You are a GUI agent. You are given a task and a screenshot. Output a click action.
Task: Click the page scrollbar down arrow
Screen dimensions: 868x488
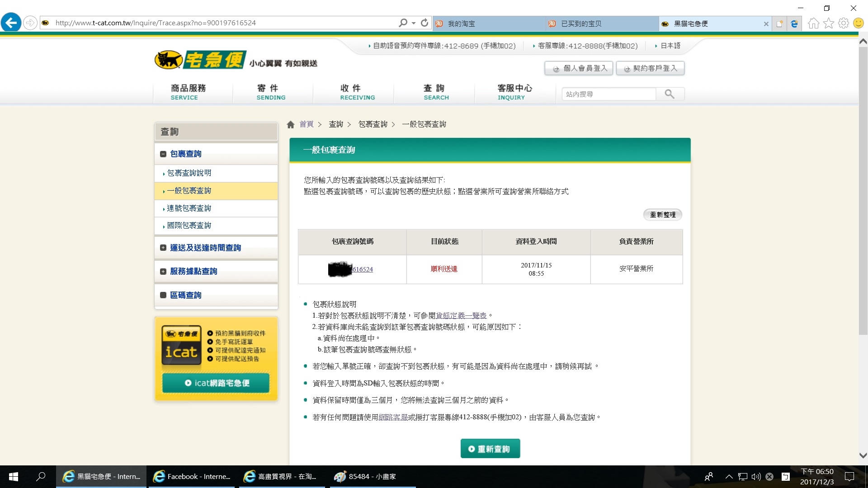(x=863, y=455)
